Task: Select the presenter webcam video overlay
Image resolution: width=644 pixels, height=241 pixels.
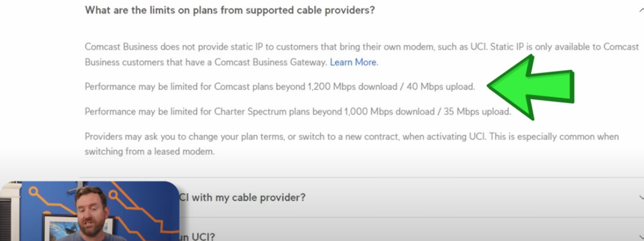Action: click(90, 211)
